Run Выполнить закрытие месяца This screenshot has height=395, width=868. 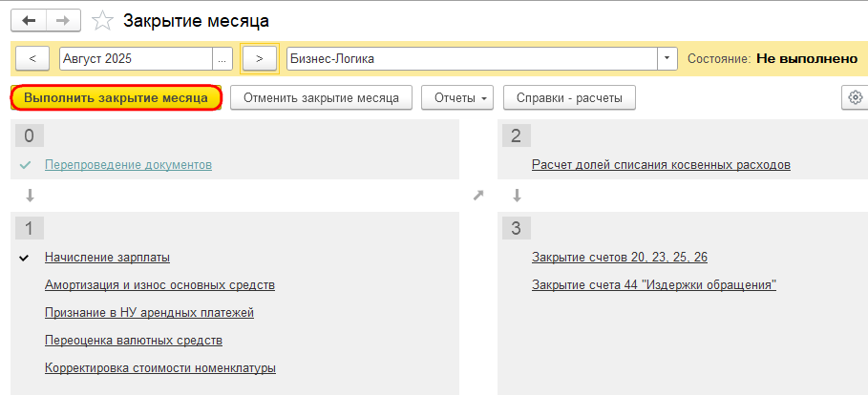116,98
